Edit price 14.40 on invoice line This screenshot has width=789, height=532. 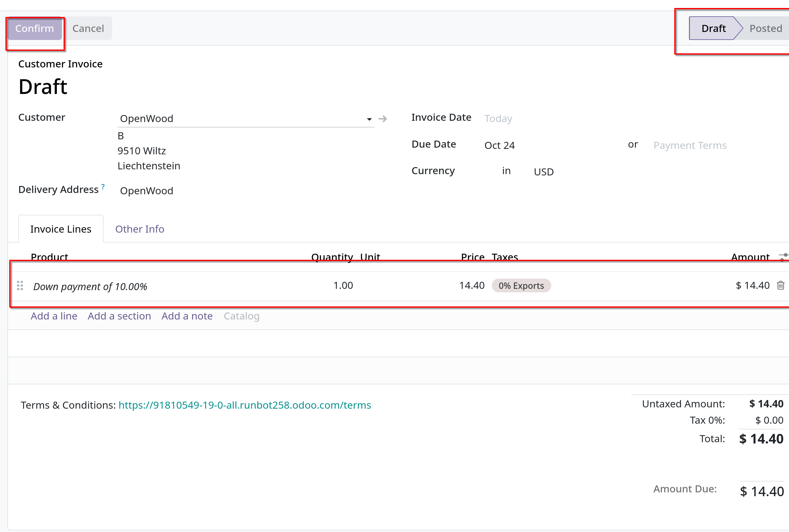tap(472, 286)
